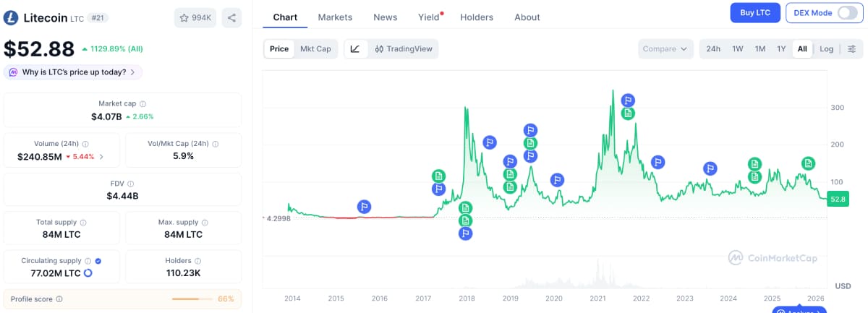Click the Profile score progress bar
The image size is (868, 313).
[192, 299]
